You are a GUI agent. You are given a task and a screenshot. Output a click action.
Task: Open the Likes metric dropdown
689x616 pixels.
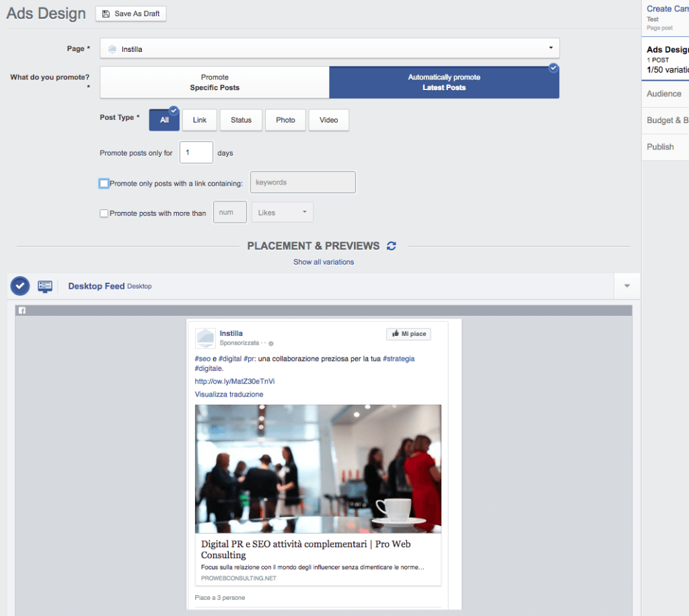pos(282,212)
